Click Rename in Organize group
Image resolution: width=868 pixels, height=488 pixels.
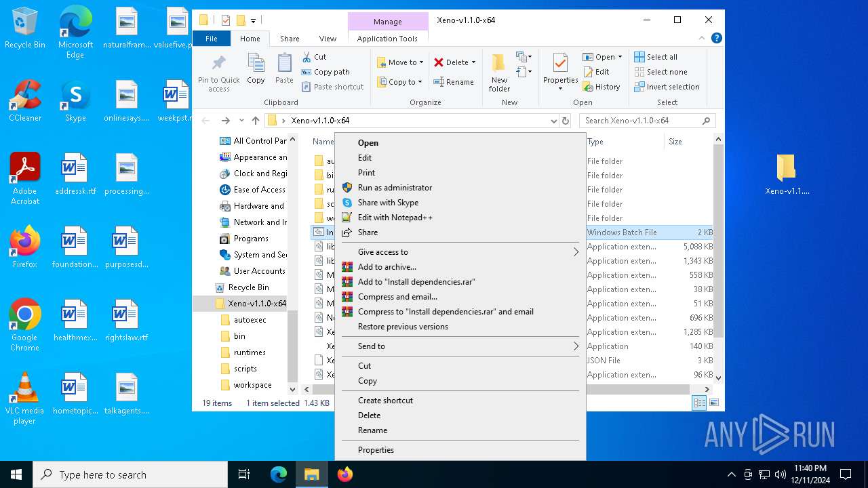coord(454,82)
